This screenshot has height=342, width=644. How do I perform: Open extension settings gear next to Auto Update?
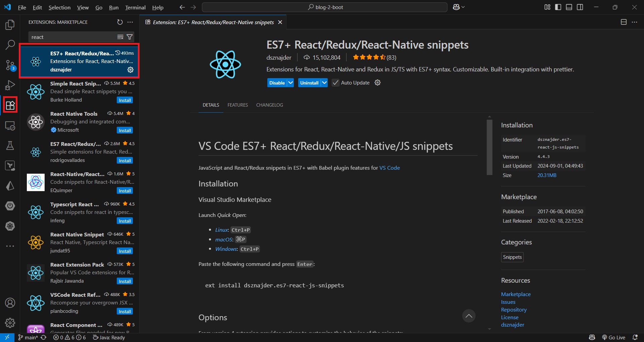point(377,83)
